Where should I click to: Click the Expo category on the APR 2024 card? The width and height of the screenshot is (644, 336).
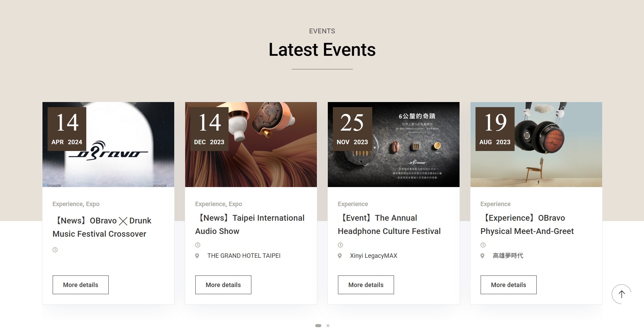point(93,204)
